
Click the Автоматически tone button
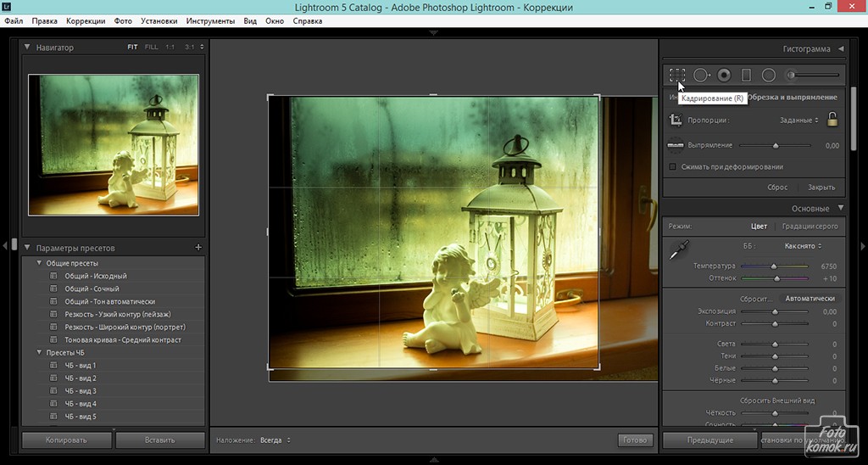pyautogui.click(x=810, y=298)
